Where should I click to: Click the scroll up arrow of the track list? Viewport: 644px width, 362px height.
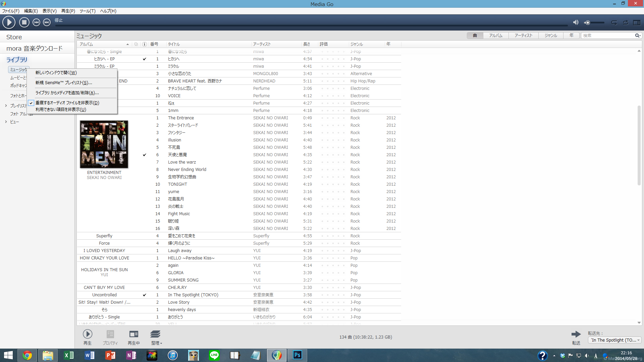(x=639, y=51)
